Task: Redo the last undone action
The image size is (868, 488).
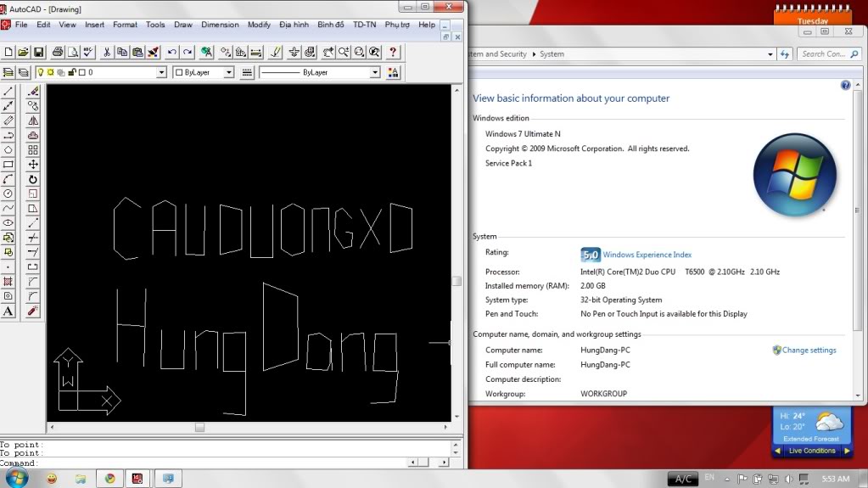Action: tap(188, 52)
